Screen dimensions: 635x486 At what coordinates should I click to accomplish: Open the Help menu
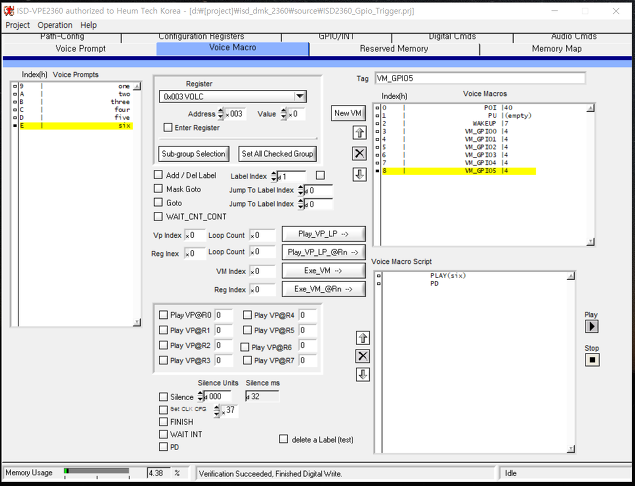pyautogui.click(x=88, y=25)
